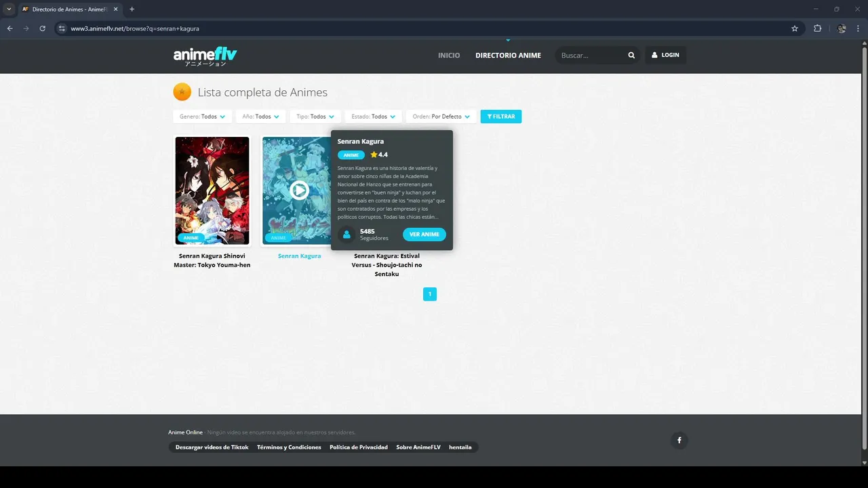Open Términos y Condiciones link
The image size is (868, 488).
pos(289,447)
